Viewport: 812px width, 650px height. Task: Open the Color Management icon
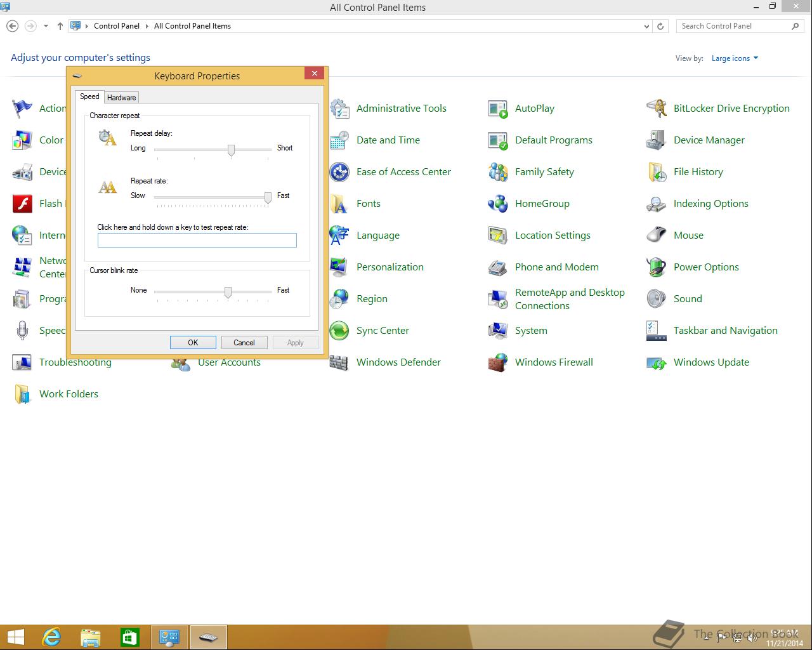pos(22,140)
